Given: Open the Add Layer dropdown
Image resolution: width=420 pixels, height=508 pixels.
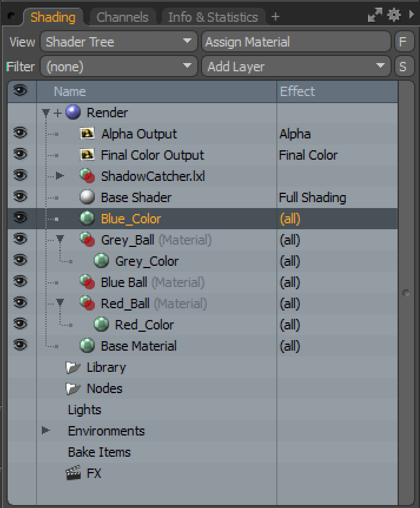Looking at the screenshot, I should [296, 67].
